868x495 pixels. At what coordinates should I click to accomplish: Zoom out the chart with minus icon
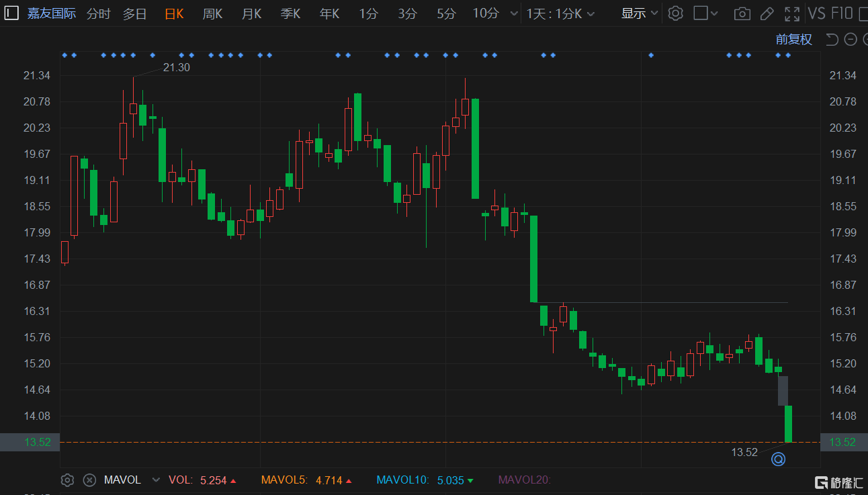click(850, 40)
